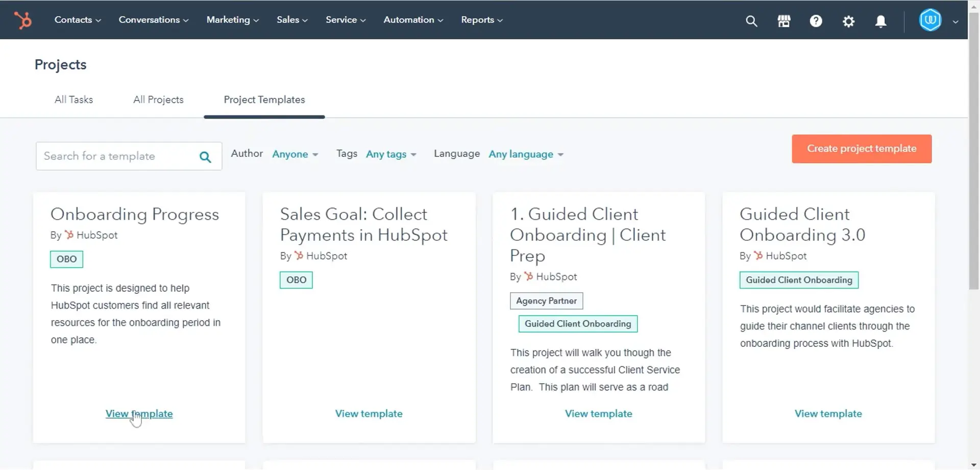This screenshot has height=470, width=980.
Task: Open the Marketplace icon
Action: [x=784, y=21]
